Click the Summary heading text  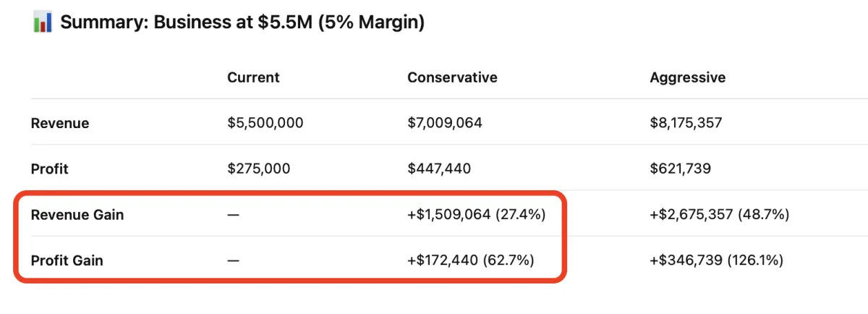242,22
